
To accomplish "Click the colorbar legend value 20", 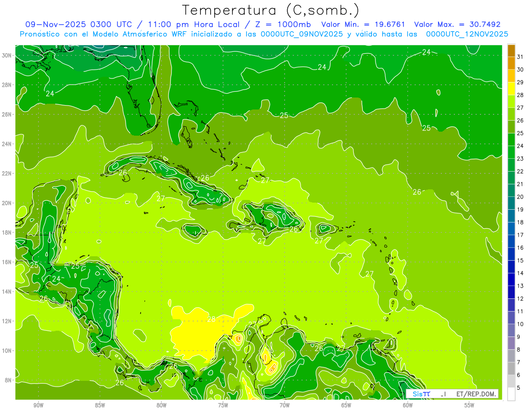I will pyautogui.click(x=520, y=196).
